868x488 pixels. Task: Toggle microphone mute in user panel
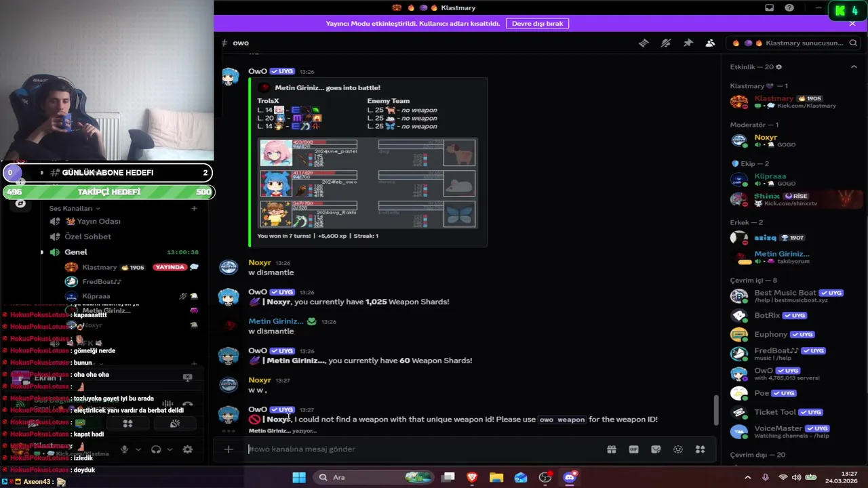click(x=124, y=449)
